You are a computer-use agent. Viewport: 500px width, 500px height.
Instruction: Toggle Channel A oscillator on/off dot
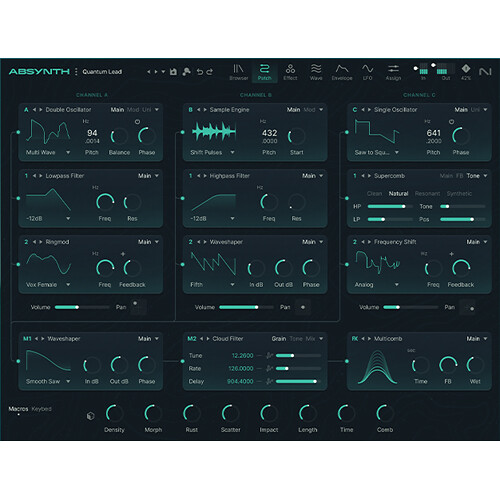18,132
